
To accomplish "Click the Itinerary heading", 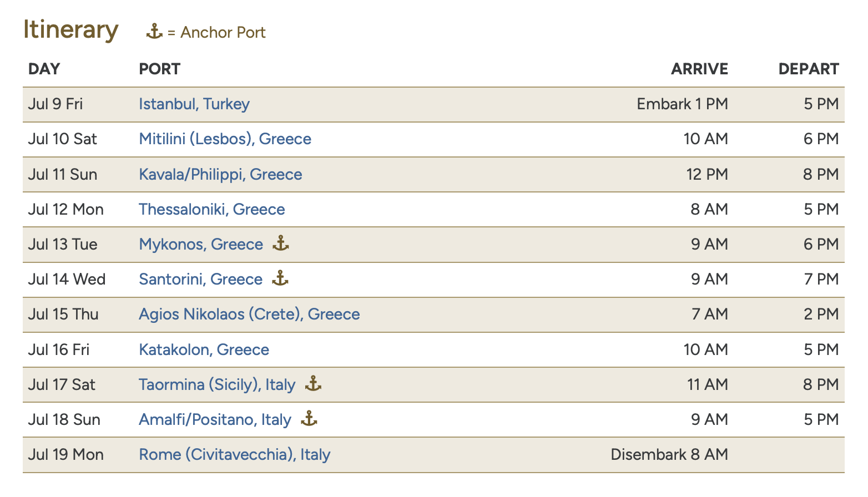I will click(x=71, y=29).
